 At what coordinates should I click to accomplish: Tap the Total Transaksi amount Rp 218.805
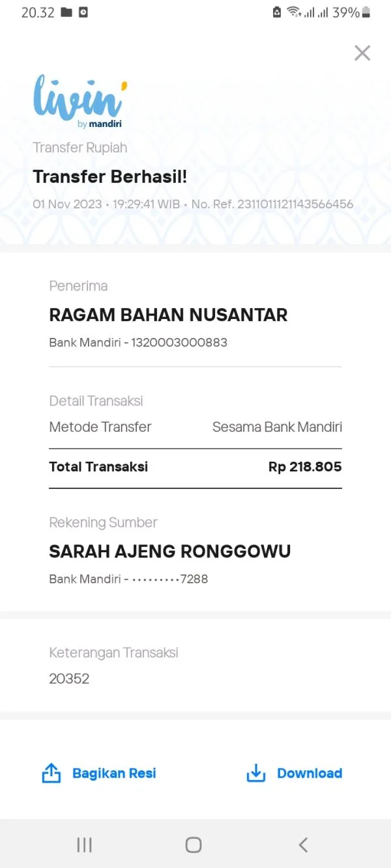[x=305, y=467]
